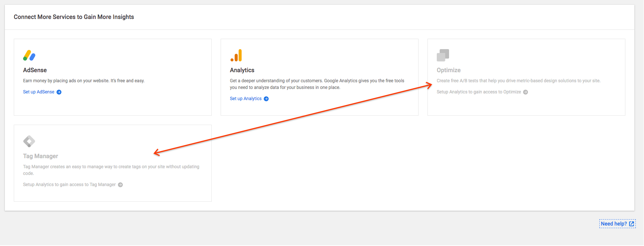
Task: Click Setup Analytics to gain access to Tag Manager
Action: (x=69, y=185)
